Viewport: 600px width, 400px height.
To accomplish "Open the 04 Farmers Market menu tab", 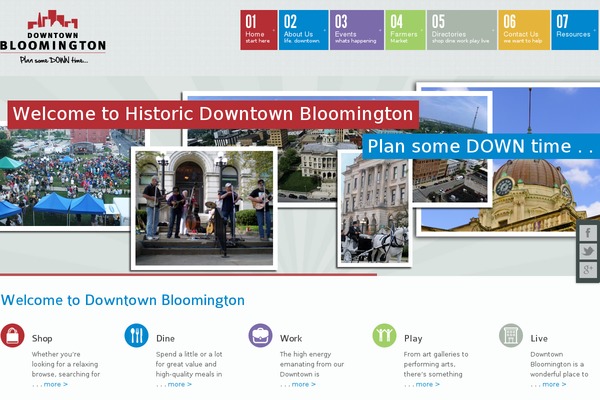I will click(405, 30).
